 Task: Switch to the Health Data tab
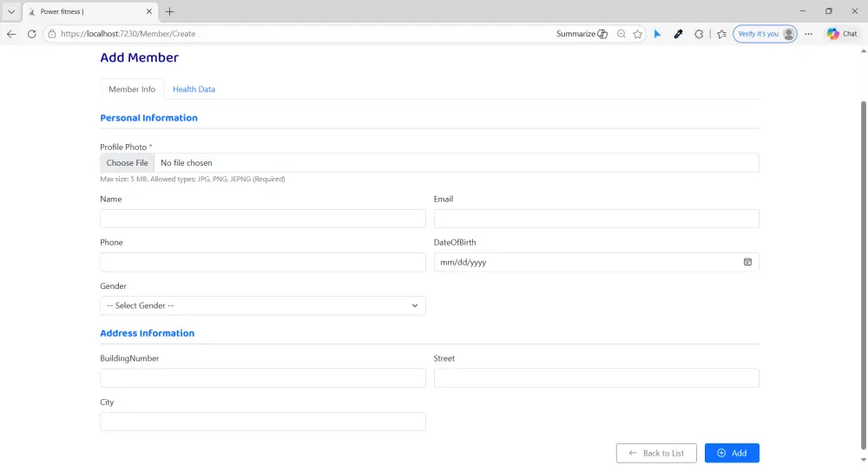point(194,89)
